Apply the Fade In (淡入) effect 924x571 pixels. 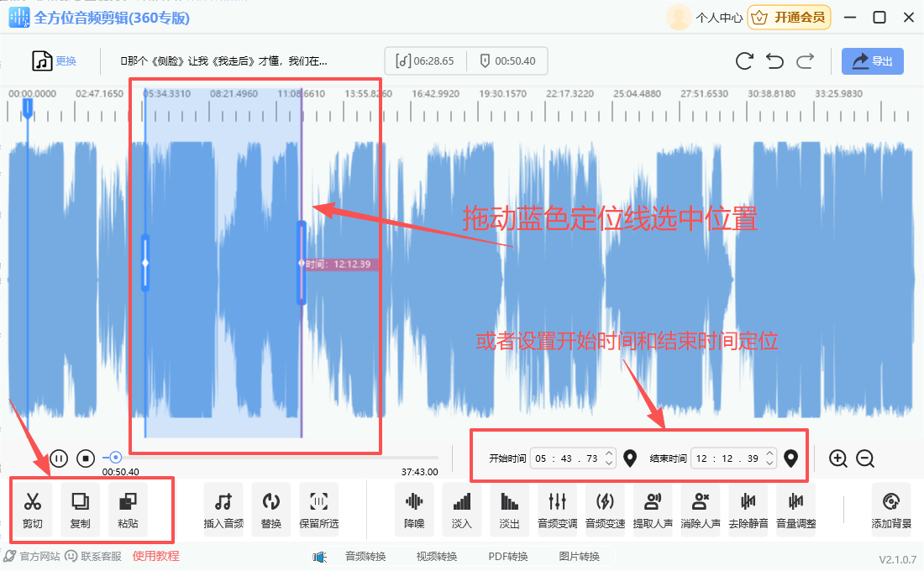tap(462, 510)
